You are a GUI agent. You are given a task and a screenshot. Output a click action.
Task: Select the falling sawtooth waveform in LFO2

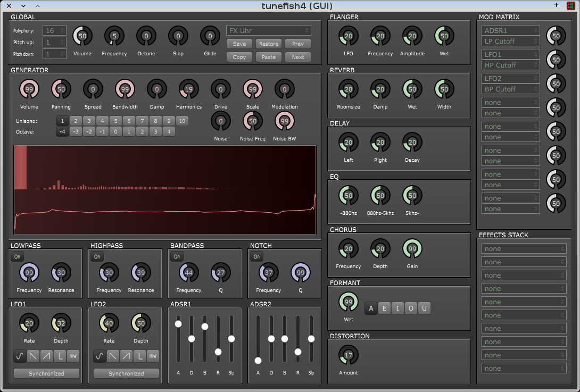(113, 356)
